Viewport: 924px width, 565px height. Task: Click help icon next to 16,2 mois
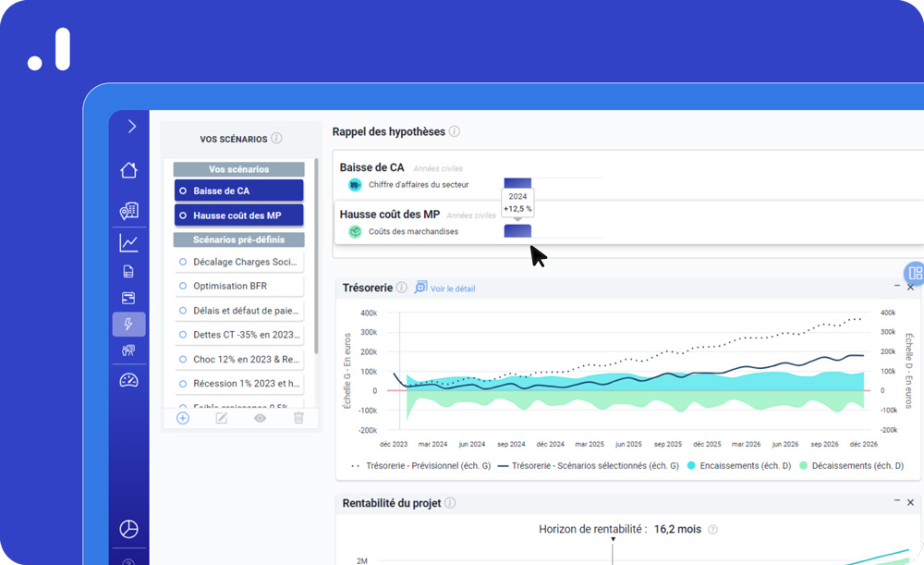coord(712,530)
